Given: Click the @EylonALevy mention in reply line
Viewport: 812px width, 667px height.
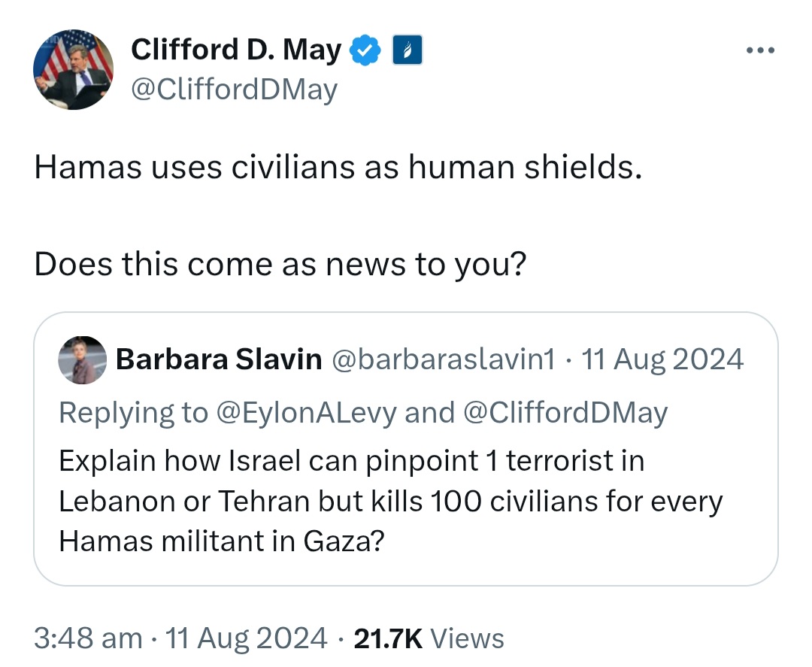Looking at the screenshot, I should [x=306, y=414].
